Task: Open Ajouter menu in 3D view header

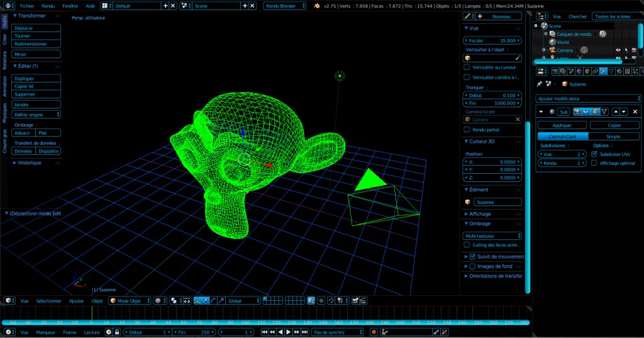Action: coord(76,301)
